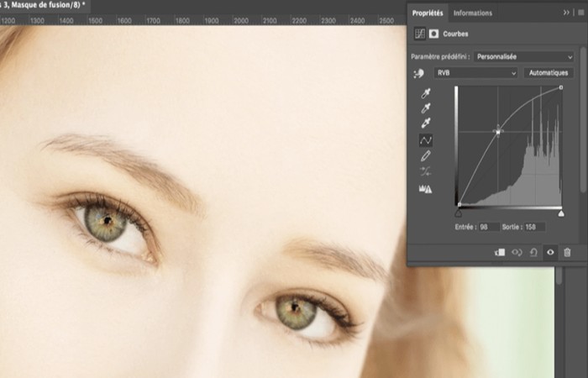
Task: Click the smooth curve values icon
Action: 426,171
